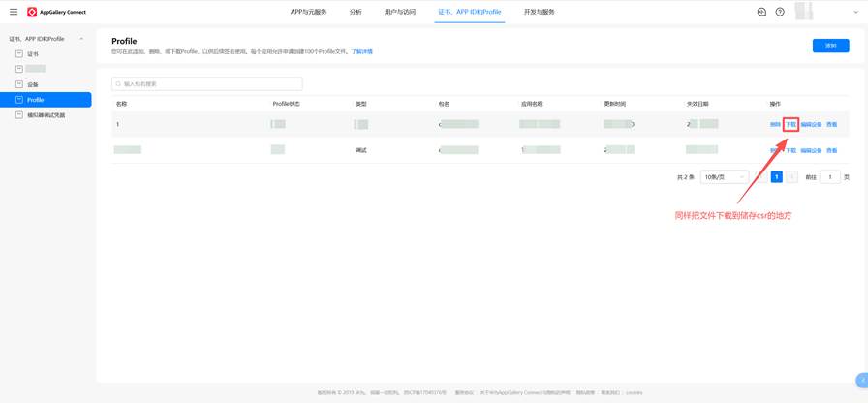Focus the profile name search field
This screenshot has width=868, height=403.
pyautogui.click(x=207, y=84)
